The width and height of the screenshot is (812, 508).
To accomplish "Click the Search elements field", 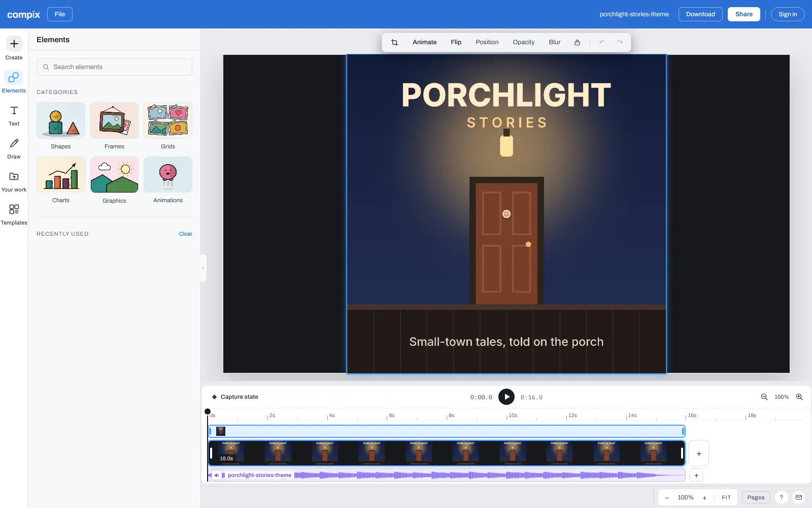I will pos(114,67).
